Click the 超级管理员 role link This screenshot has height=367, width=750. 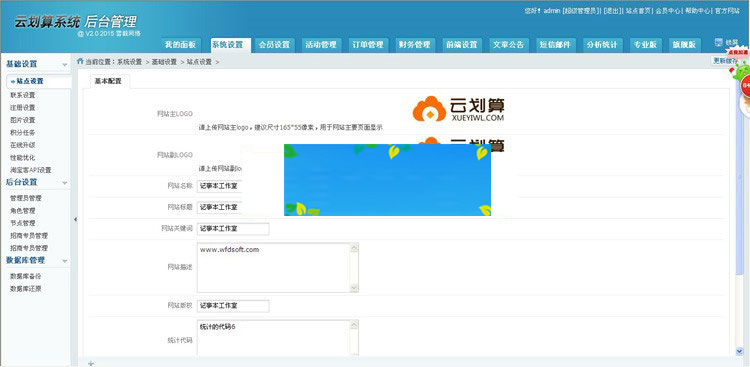point(582,11)
